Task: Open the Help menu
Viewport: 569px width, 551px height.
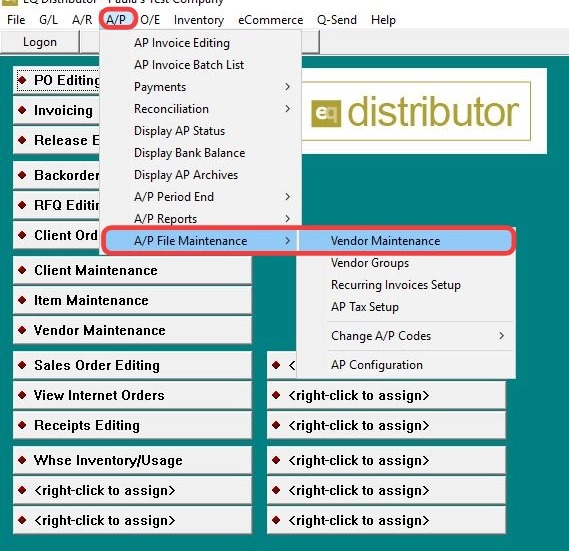Action: tap(383, 20)
